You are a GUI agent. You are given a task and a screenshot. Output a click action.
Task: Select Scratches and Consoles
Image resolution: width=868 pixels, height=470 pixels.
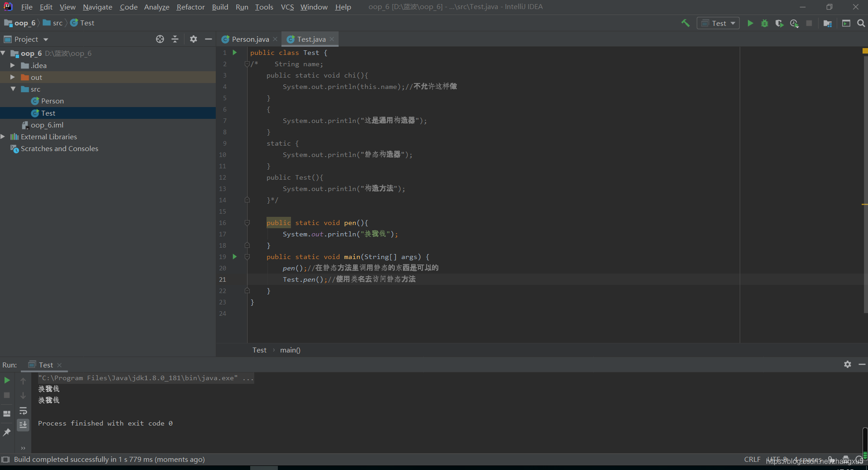(x=59, y=148)
